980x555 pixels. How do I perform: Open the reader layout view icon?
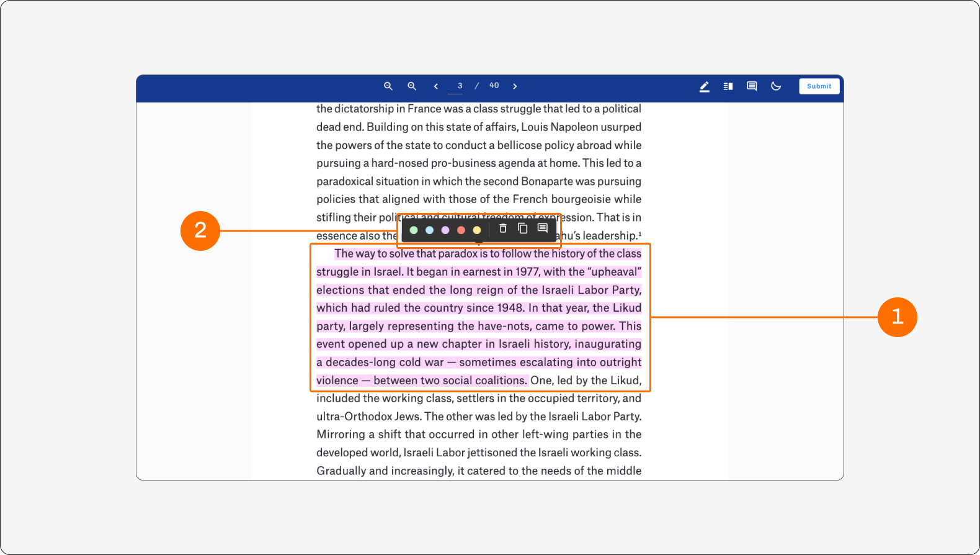728,86
